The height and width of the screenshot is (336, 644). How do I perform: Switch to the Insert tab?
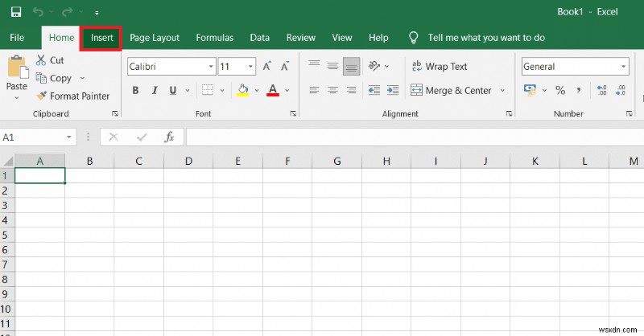point(101,38)
